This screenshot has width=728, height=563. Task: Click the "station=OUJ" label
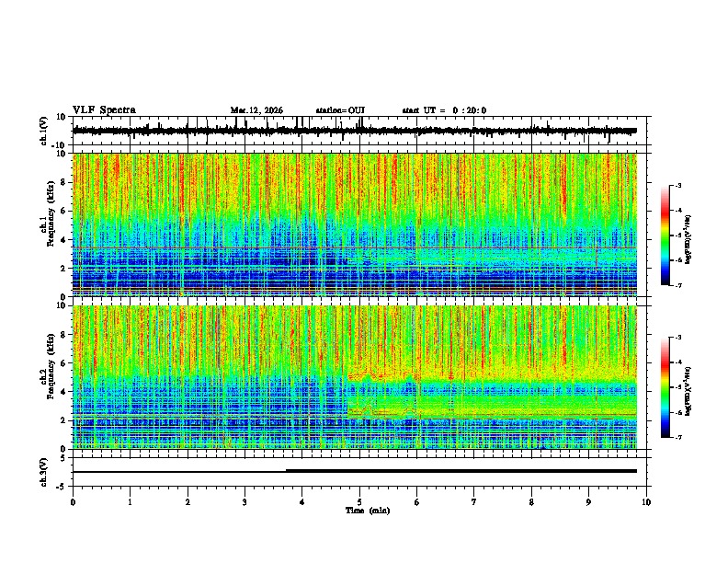point(340,110)
